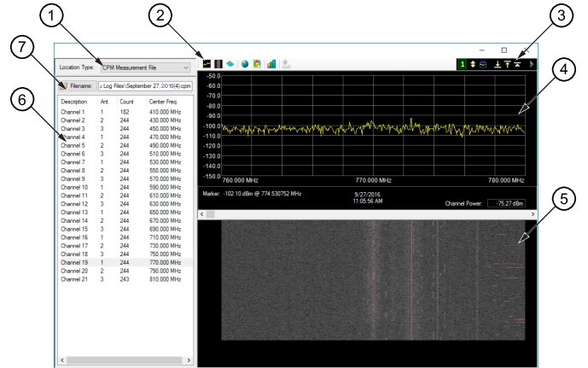Screen dimensions: 588x368
Task: Click the channel list horizontal scrollbar
Action: tap(125, 361)
